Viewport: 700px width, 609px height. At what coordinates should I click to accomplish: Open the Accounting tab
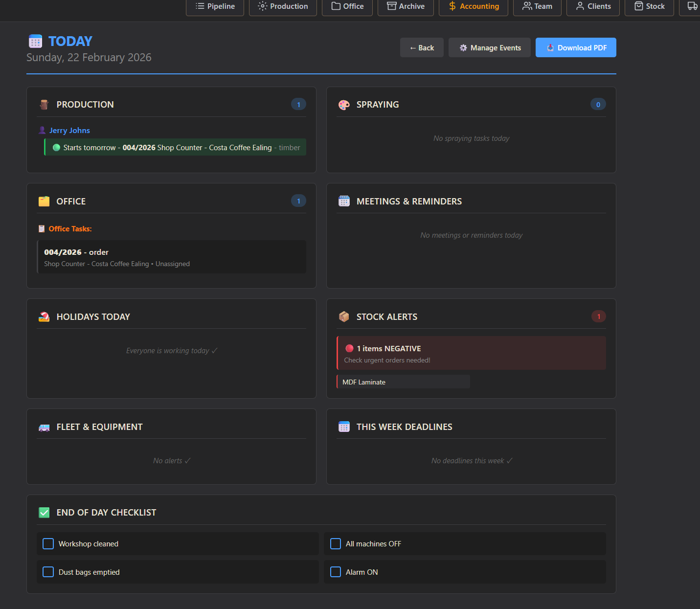coord(473,6)
